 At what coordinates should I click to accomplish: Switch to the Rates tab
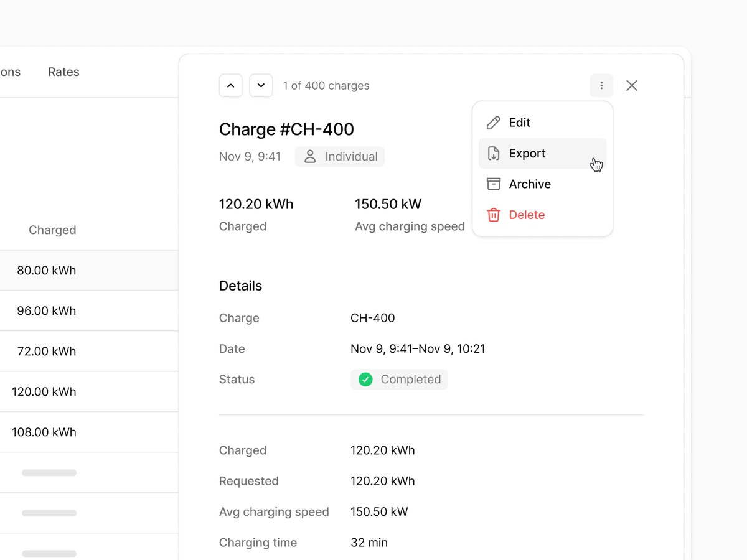pos(63,72)
